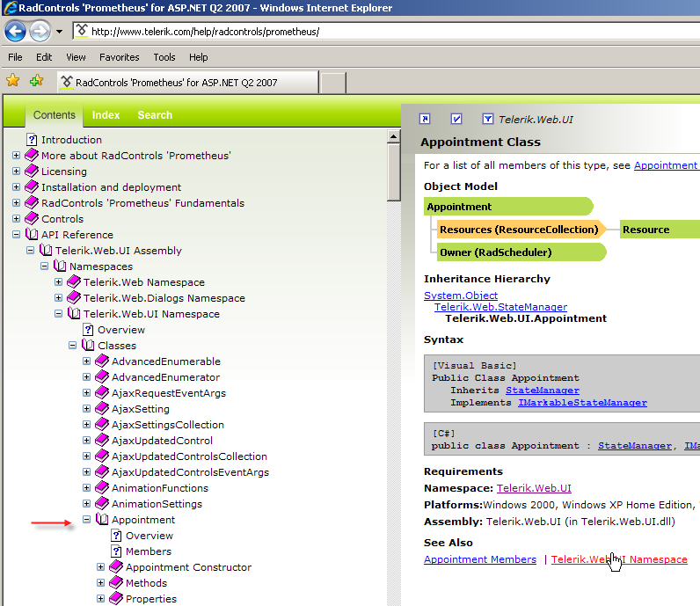Screen dimensions: 700x606
Task: Click the Licensing book icon
Action: 32,171
